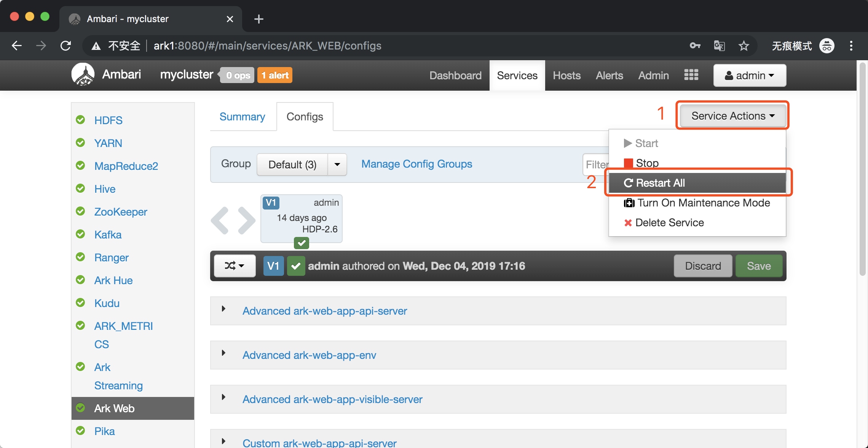Click the translate page icon
Screen dimensions: 868x448
pyautogui.click(x=719, y=46)
